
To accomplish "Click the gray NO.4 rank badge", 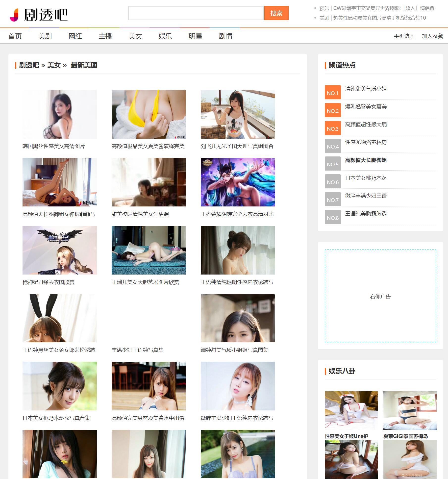I will click(332, 146).
